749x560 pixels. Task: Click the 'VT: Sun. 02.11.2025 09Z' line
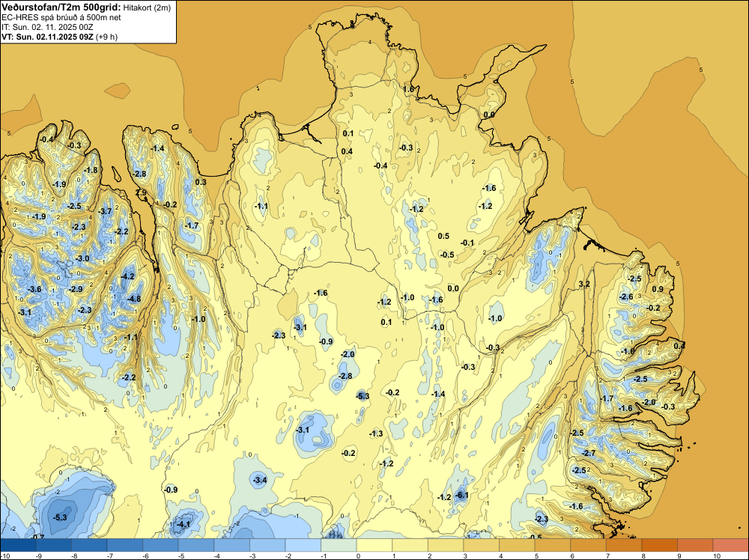[x=47, y=37]
